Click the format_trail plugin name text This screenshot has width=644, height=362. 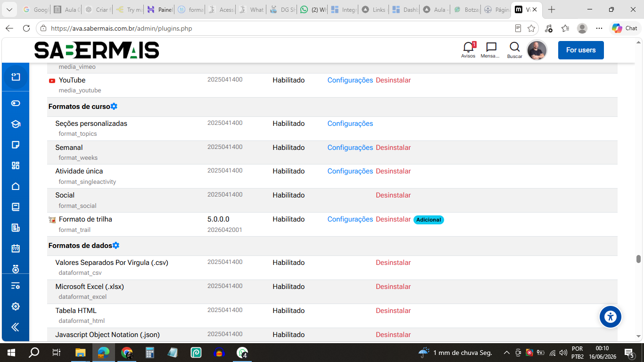(x=74, y=230)
